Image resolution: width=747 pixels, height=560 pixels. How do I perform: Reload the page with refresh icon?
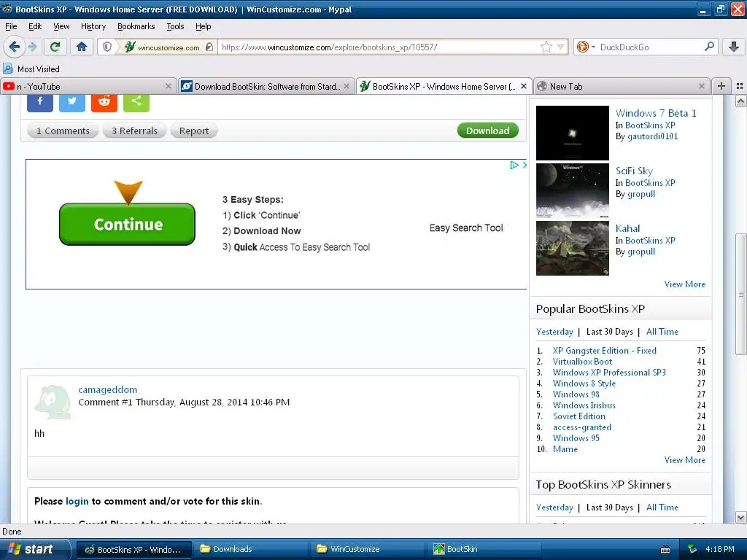[55, 47]
